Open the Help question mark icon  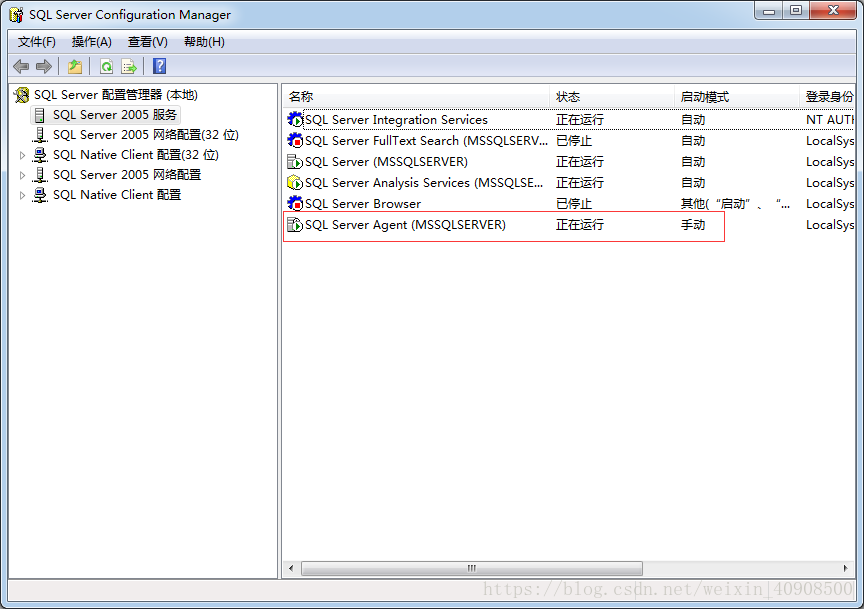[160, 67]
